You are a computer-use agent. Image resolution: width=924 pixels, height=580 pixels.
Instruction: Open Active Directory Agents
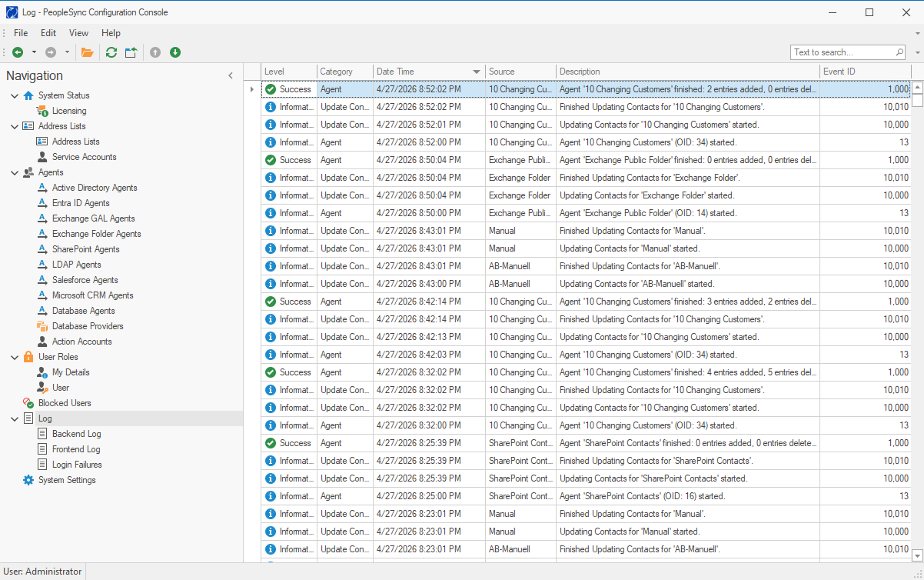pos(95,188)
